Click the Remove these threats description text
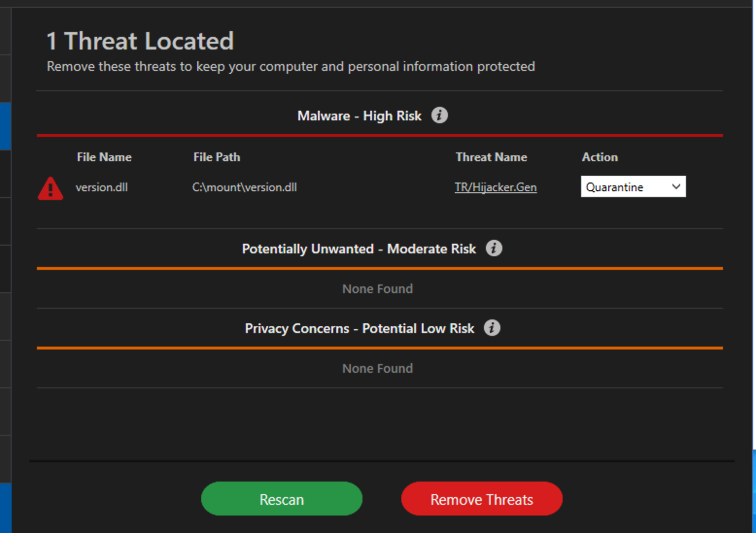 291,67
